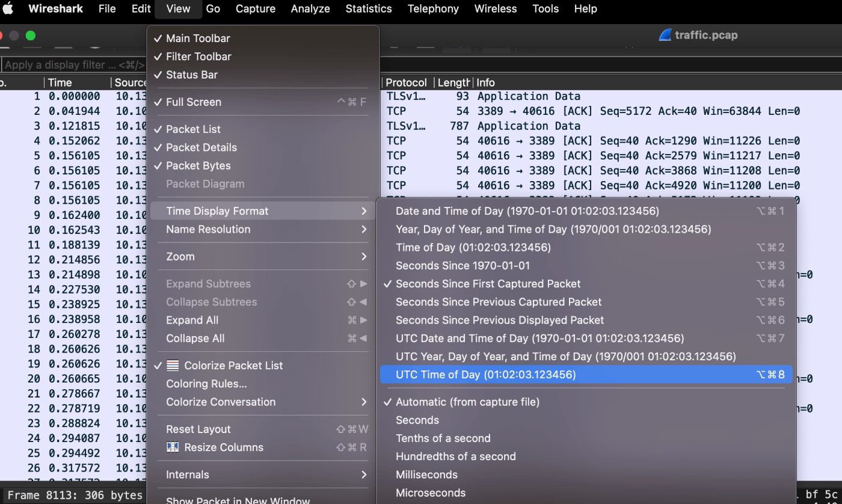Open the Help menu
This screenshot has height=504, width=842.
586,8
